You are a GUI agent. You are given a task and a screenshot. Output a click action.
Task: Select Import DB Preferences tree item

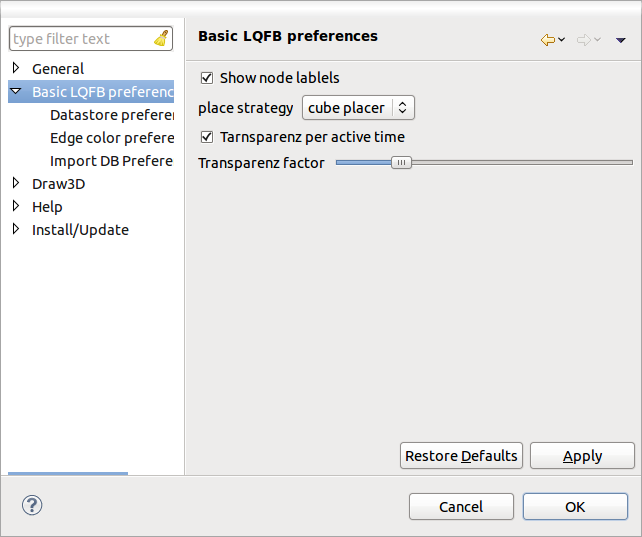click(111, 161)
